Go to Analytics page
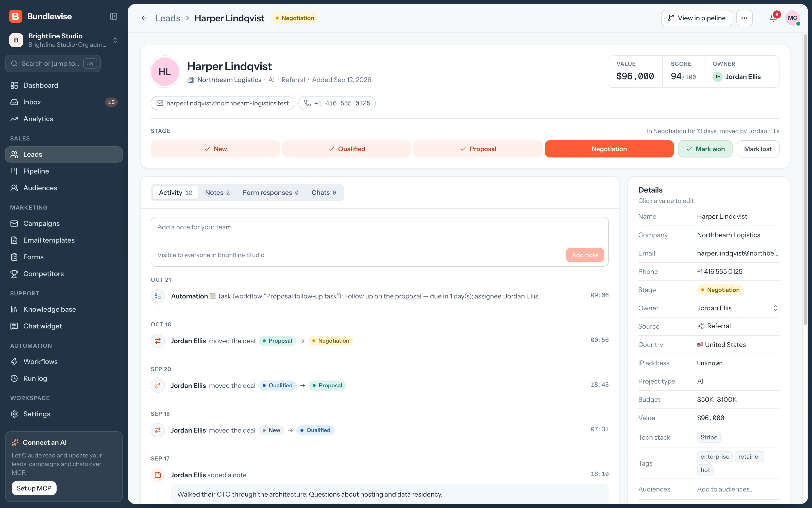Image resolution: width=812 pixels, height=508 pixels. (x=64, y=119)
